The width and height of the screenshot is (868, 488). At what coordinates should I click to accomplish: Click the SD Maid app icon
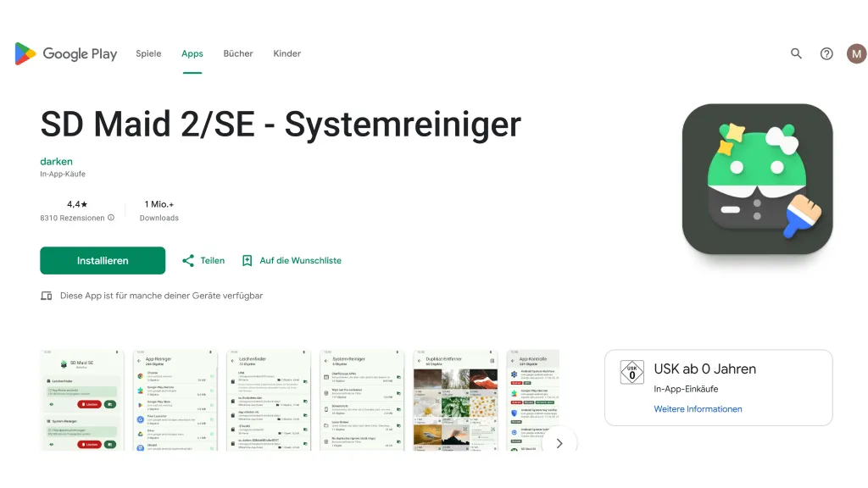[x=757, y=179]
